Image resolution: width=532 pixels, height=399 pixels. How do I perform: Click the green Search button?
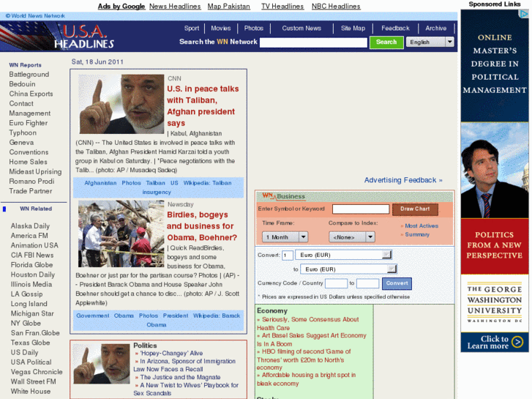(x=386, y=42)
